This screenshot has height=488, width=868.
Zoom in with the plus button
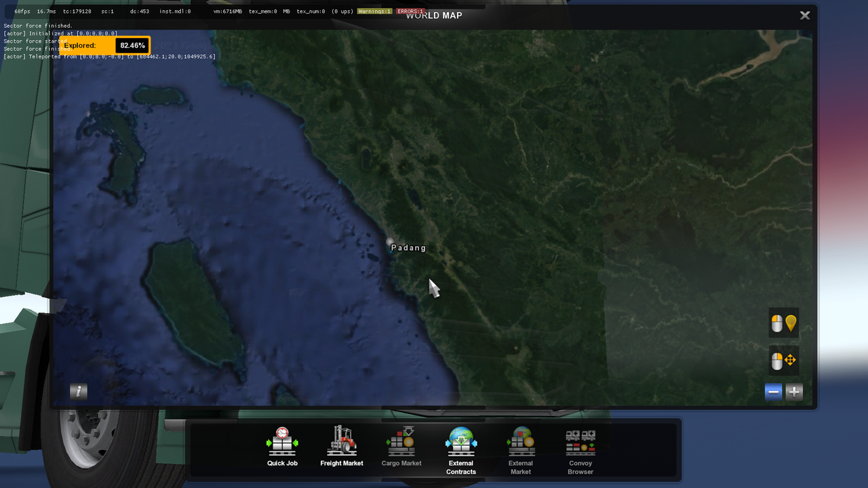[794, 392]
